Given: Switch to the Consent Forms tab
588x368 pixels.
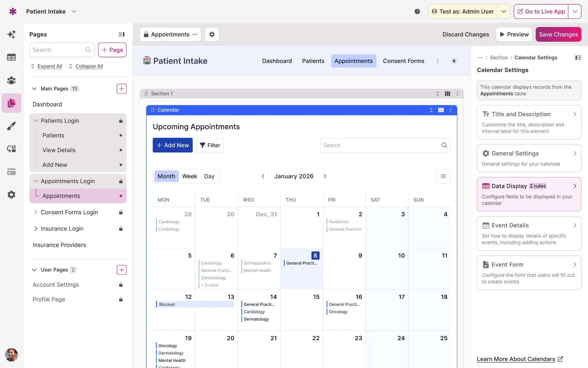Looking at the screenshot, I should pos(403,61).
